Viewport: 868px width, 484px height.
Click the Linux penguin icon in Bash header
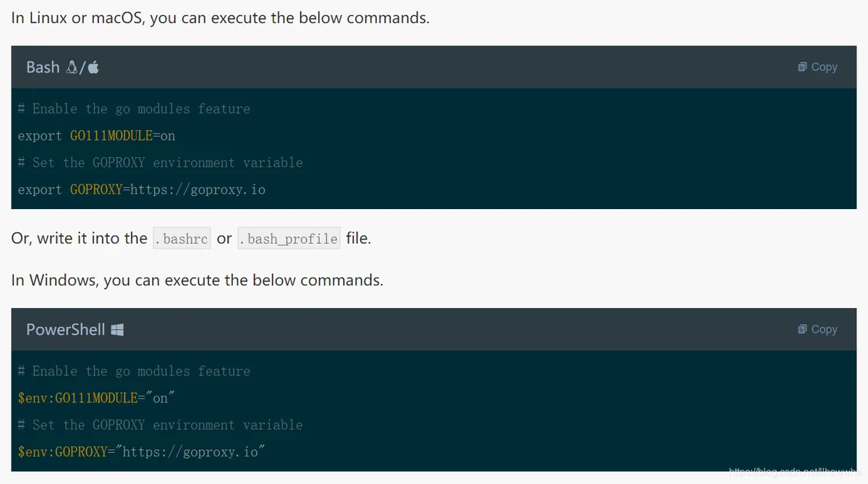tap(72, 67)
